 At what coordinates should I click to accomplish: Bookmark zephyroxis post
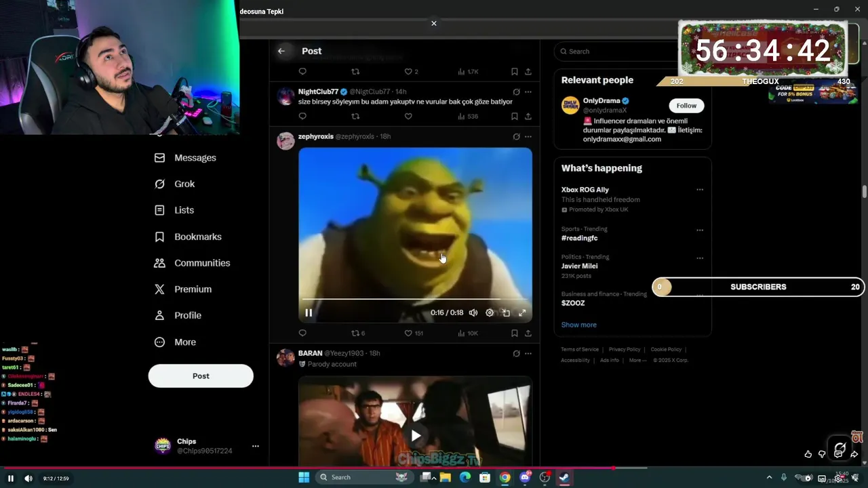pyautogui.click(x=515, y=333)
